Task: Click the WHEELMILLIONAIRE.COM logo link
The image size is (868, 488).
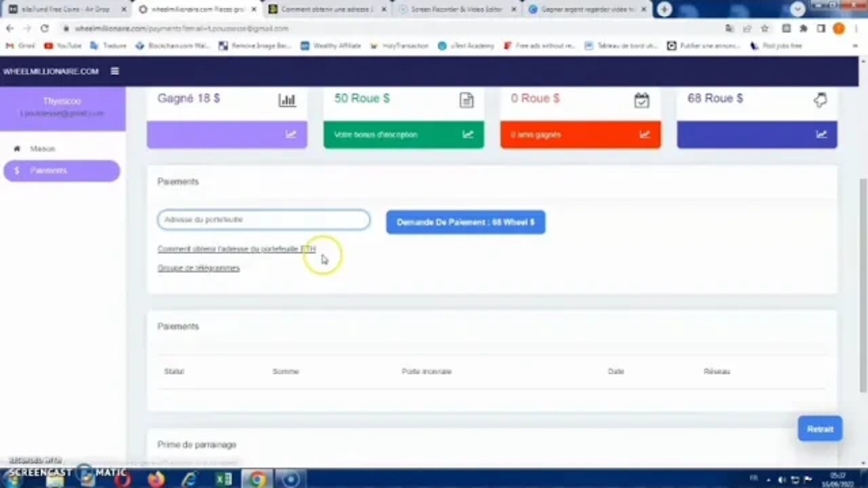Action: tap(51, 71)
